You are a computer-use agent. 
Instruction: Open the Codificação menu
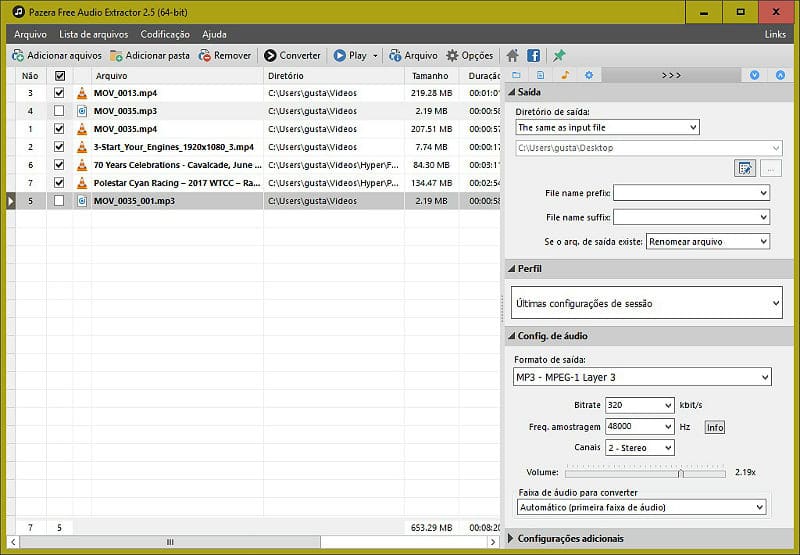(x=165, y=34)
